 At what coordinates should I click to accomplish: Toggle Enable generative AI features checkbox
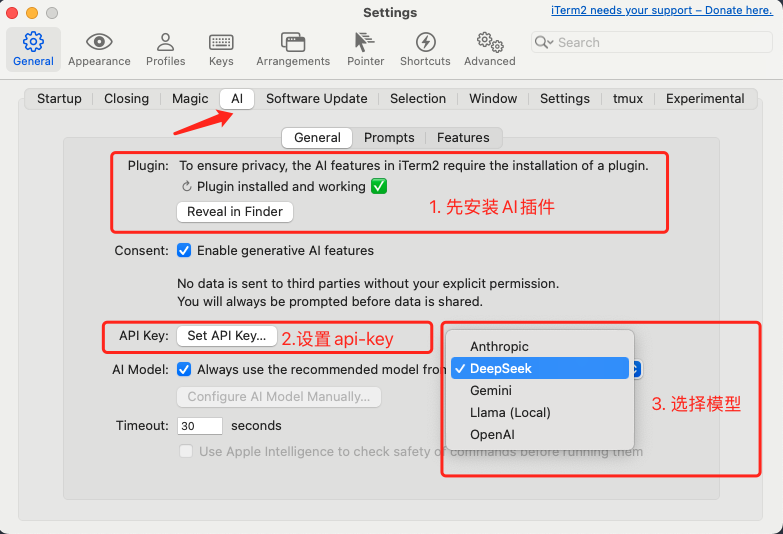(184, 250)
